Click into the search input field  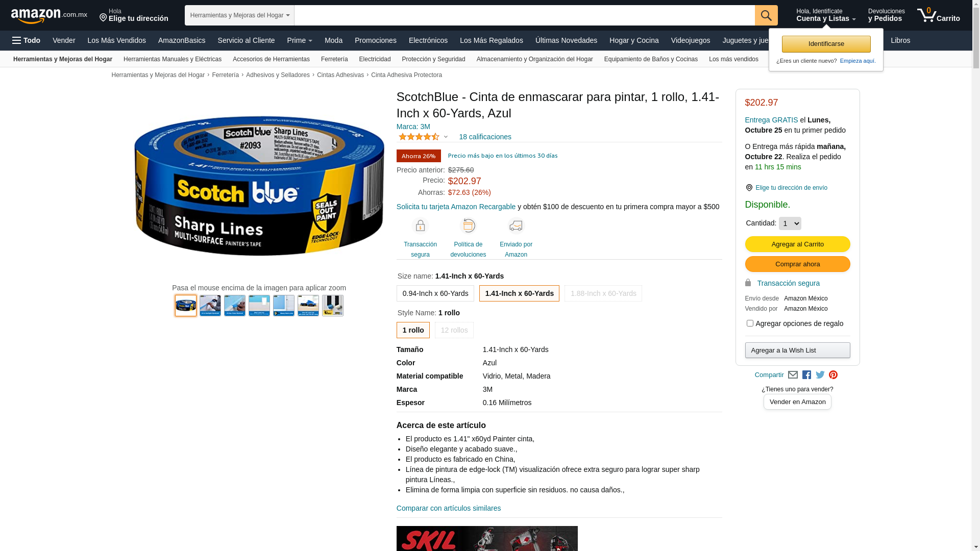pyautogui.click(x=524, y=15)
